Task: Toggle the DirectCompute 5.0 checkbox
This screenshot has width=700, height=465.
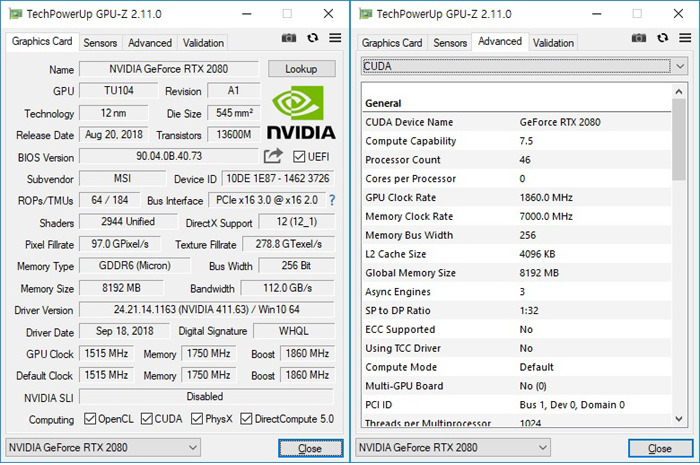Action: point(246,419)
